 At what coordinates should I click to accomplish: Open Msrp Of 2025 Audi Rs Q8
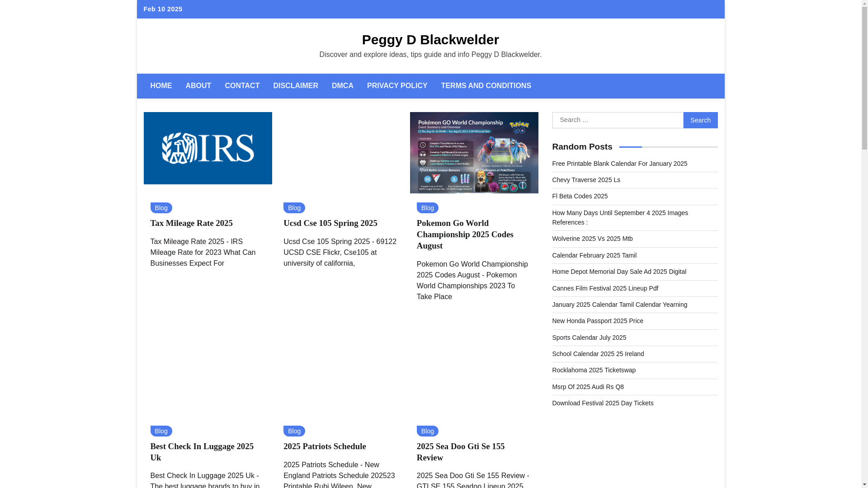click(x=588, y=387)
